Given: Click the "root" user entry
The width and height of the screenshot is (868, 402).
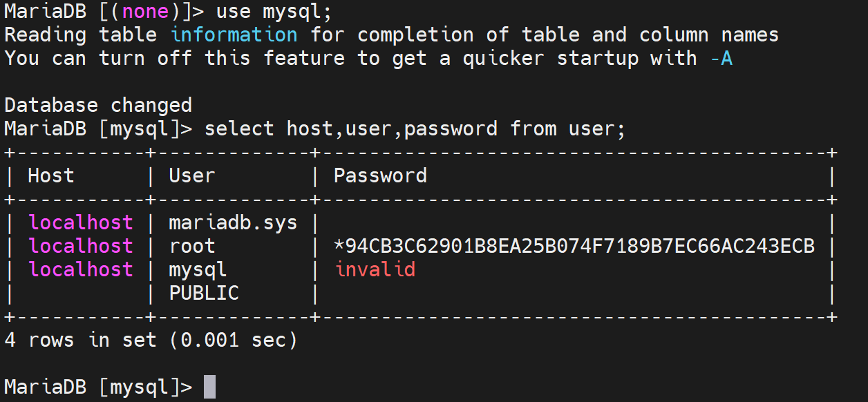Looking at the screenshot, I should coord(192,246).
